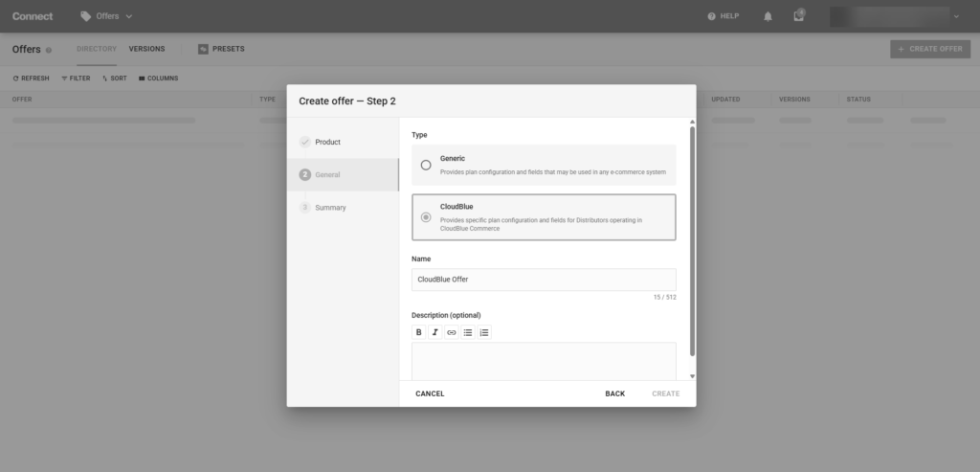Click the Filter icon
This screenshot has height=472, width=980.
[x=64, y=79]
